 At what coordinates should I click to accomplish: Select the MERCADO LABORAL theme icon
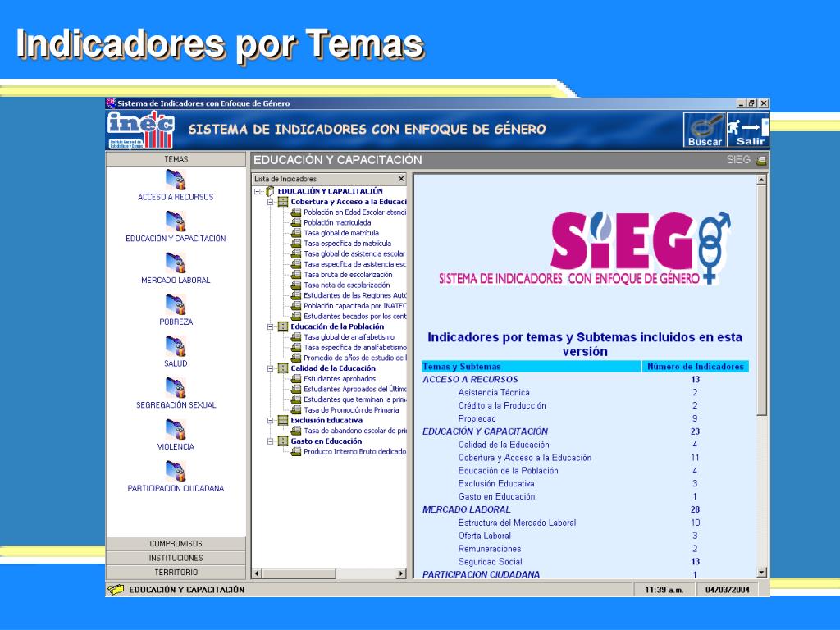(176, 263)
